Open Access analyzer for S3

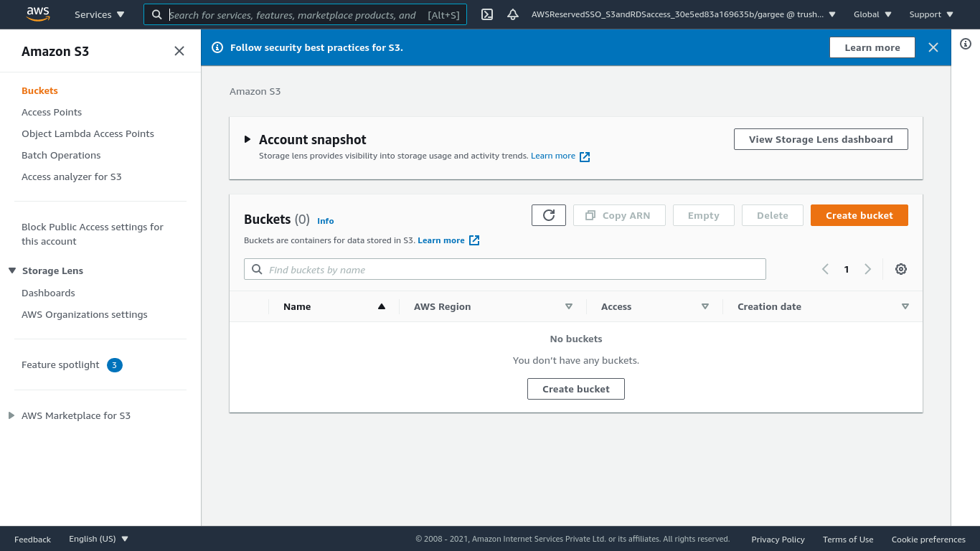click(72, 176)
